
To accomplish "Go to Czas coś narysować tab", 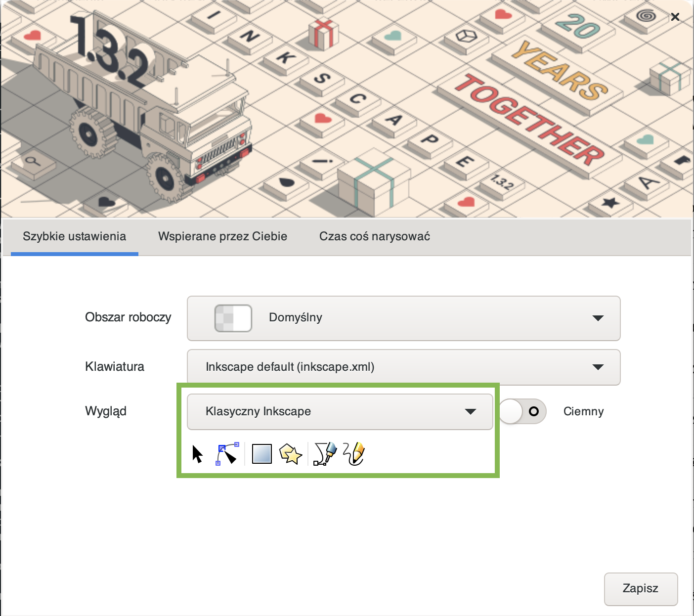I will pos(374,237).
